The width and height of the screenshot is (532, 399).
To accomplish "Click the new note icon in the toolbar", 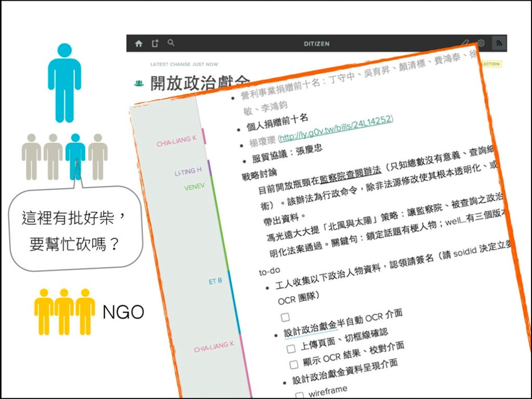I will 155,43.
